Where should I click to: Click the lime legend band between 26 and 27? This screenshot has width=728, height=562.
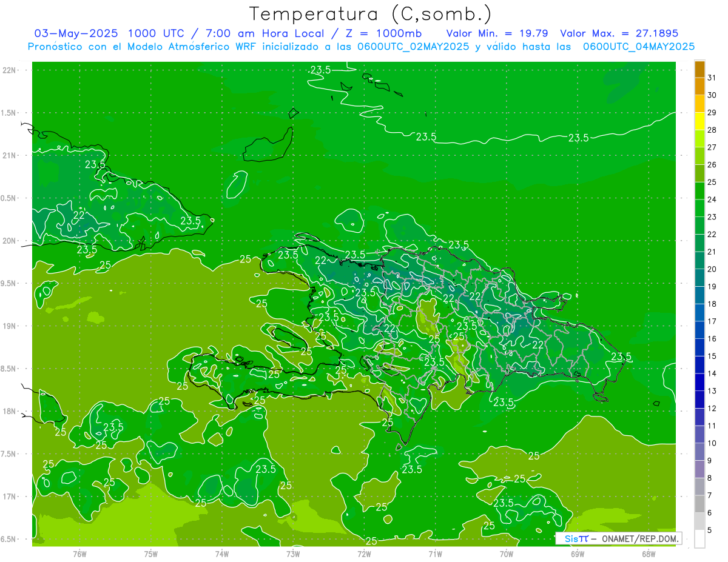(699, 156)
